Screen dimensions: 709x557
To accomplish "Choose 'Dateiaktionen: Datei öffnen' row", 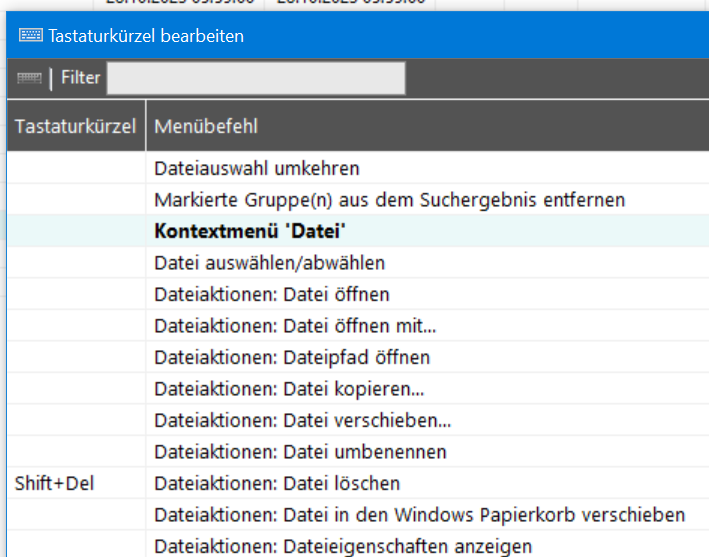I will [x=272, y=294].
